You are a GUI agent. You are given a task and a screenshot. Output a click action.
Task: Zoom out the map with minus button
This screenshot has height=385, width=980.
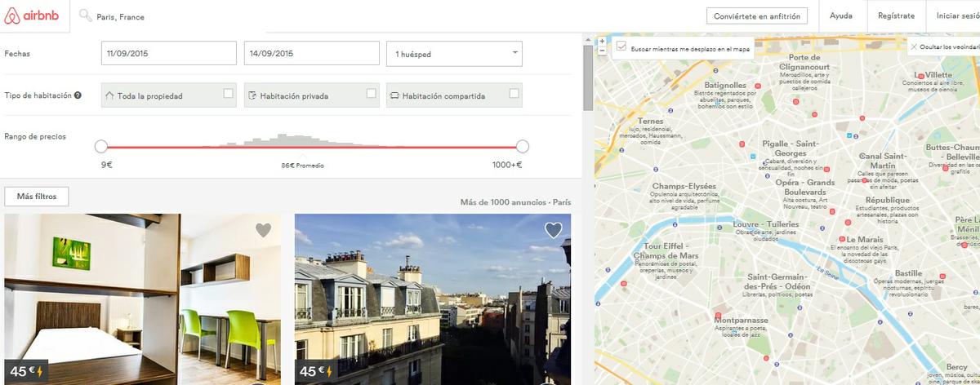[x=602, y=50]
